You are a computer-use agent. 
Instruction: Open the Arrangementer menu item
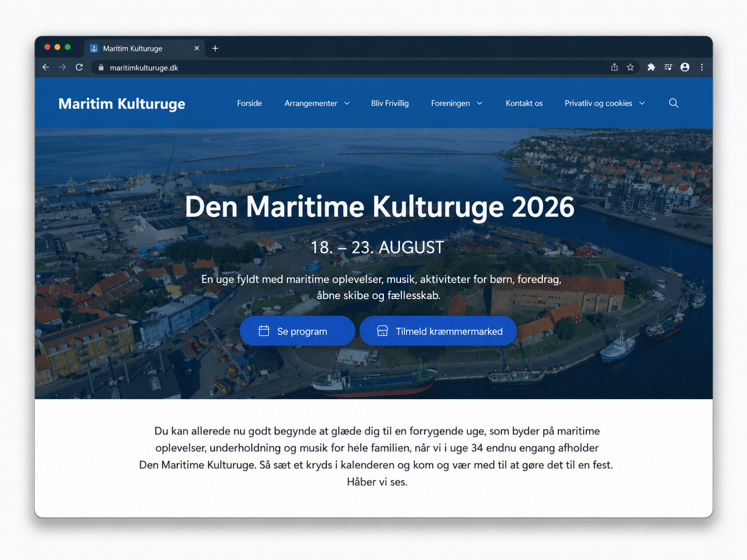point(311,103)
